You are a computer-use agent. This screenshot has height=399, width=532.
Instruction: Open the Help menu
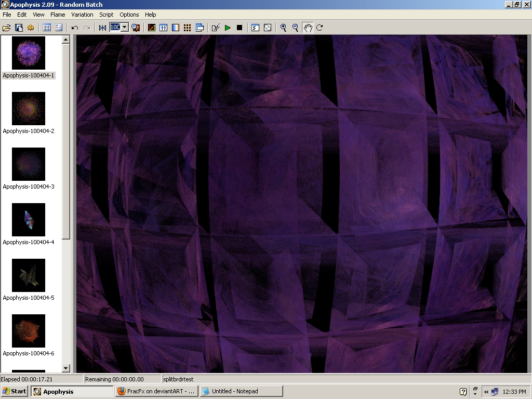150,15
